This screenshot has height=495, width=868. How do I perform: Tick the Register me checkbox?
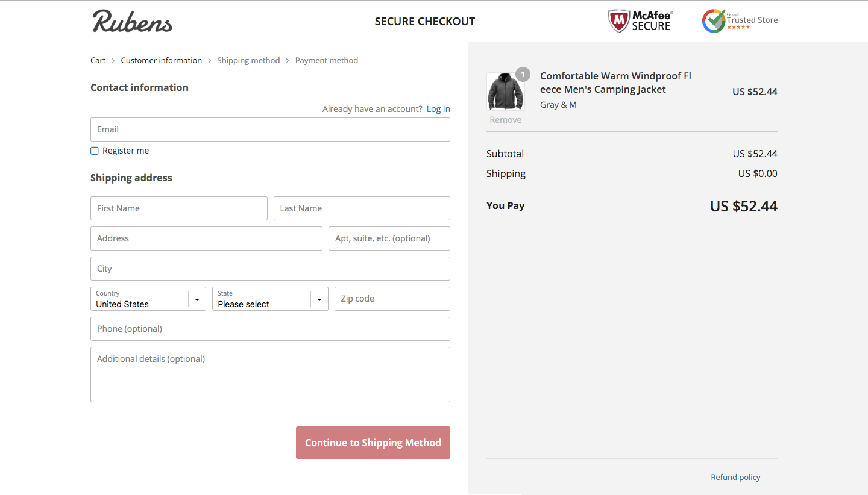[95, 151]
